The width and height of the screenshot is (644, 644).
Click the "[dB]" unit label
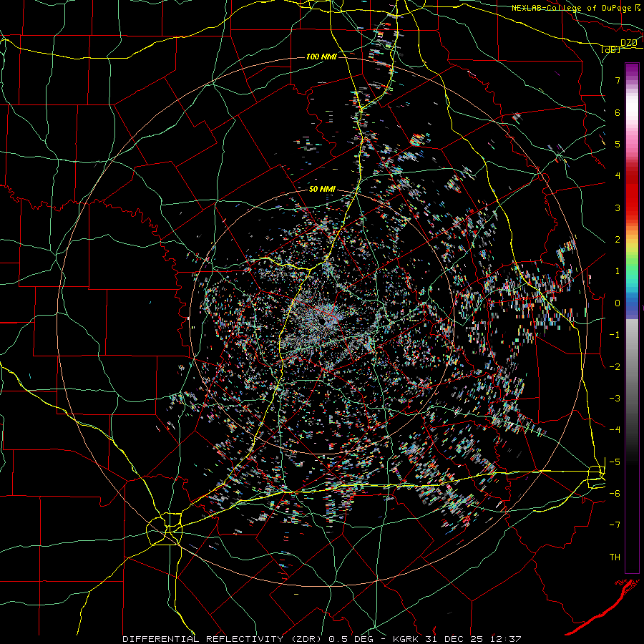(611, 49)
